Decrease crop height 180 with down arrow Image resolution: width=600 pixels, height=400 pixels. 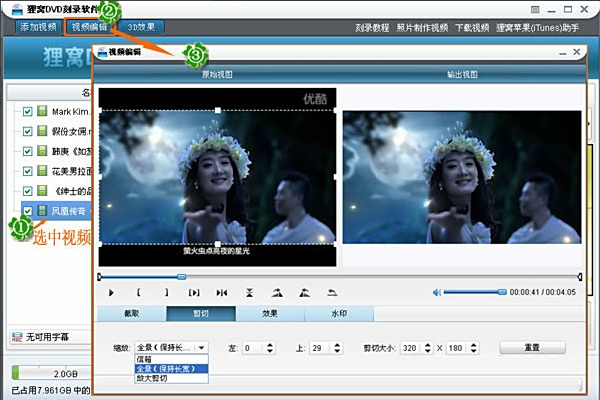coord(474,351)
